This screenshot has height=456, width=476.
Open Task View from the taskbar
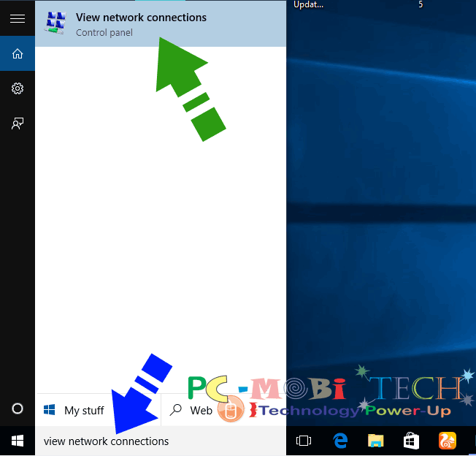pos(304,441)
